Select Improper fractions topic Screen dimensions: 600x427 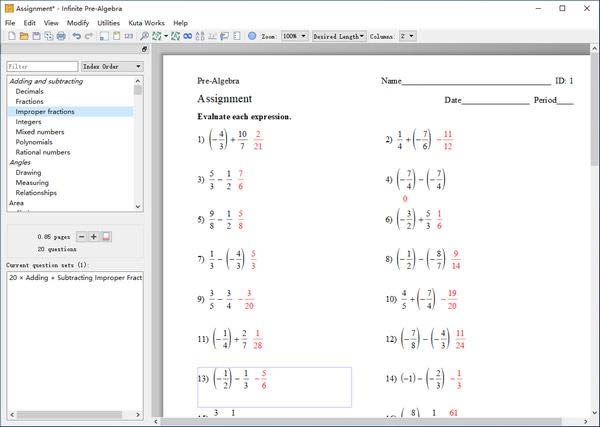pos(70,112)
